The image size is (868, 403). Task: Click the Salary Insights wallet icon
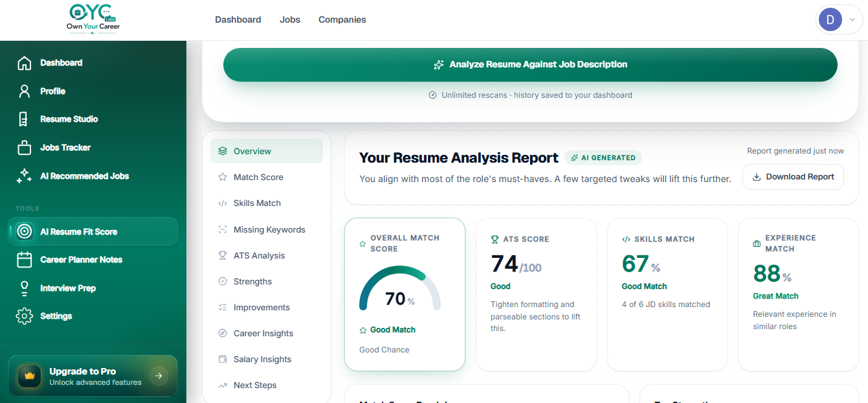[x=223, y=359]
